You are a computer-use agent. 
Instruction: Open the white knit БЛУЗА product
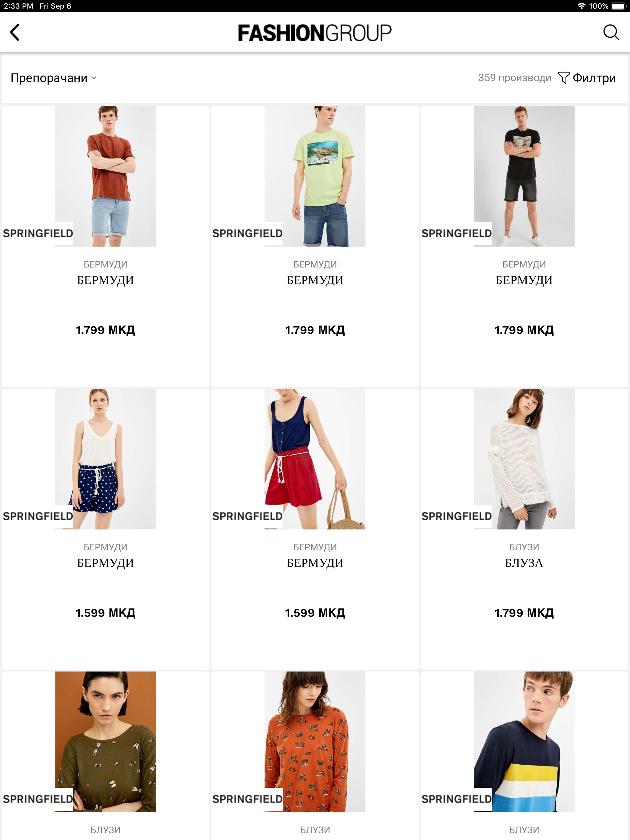[x=524, y=459]
